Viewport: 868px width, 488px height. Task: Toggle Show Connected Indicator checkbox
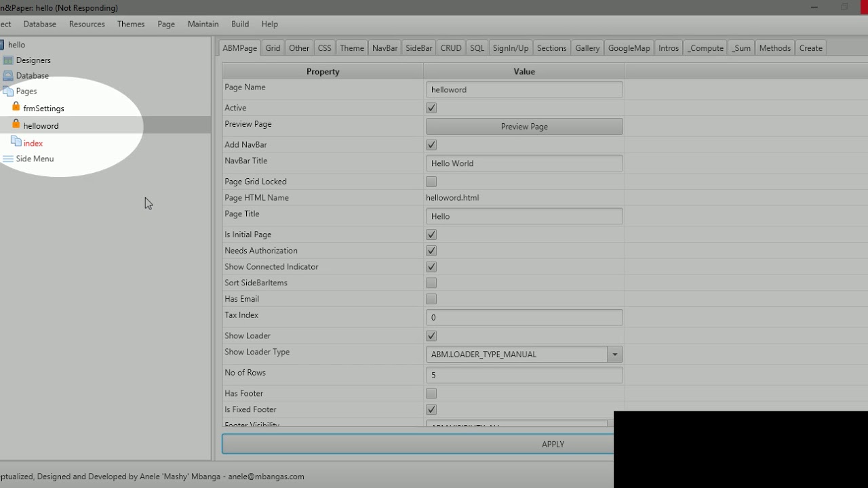pos(431,267)
